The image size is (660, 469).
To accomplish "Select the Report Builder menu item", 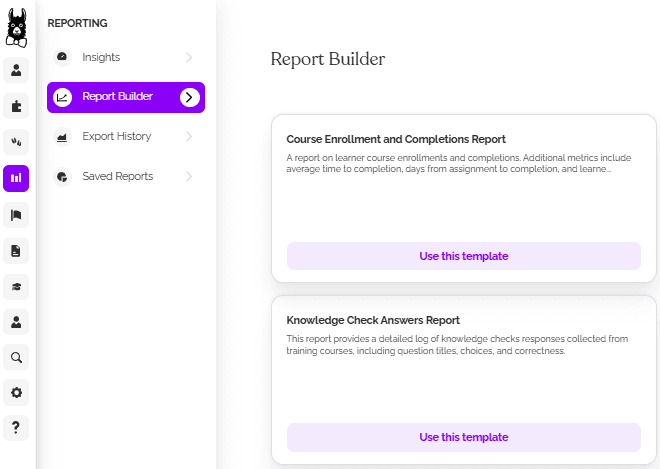I will pyautogui.click(x=126, y=97).
